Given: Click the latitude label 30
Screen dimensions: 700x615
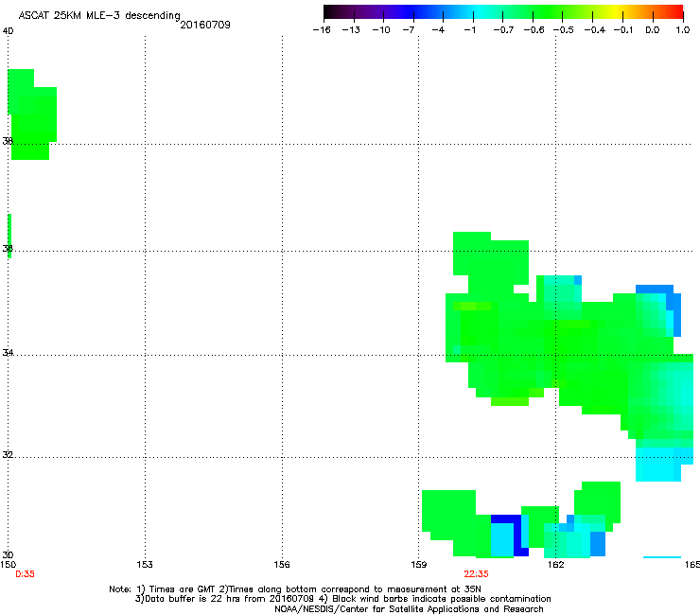Looking at the screenshot, I should 8,555.
